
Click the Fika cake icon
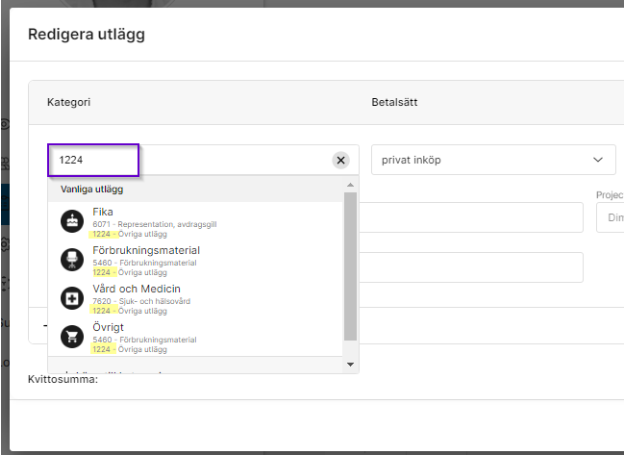[72, 223]
